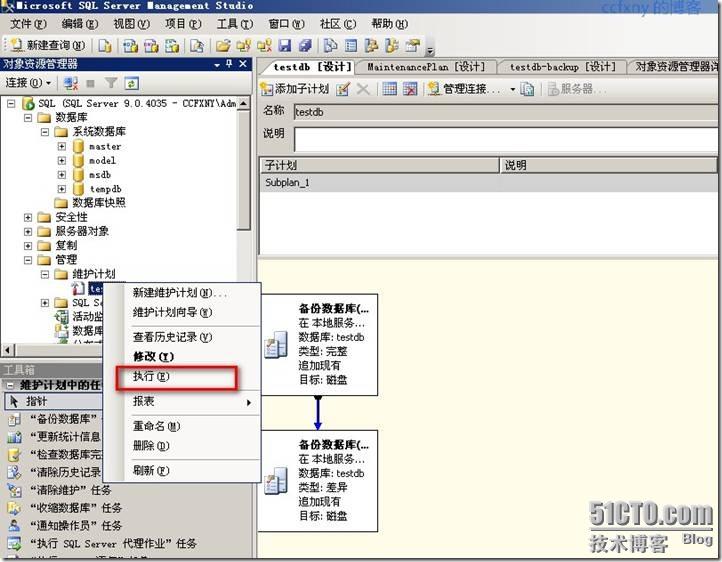Open the 工具 menu
The width and height of the screenshot is (722, 562).
(x=235, y=24)
